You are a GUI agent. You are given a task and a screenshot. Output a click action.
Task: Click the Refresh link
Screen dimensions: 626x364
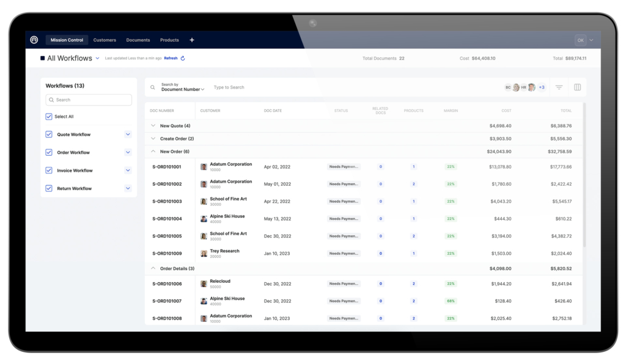tap(171, 58)
